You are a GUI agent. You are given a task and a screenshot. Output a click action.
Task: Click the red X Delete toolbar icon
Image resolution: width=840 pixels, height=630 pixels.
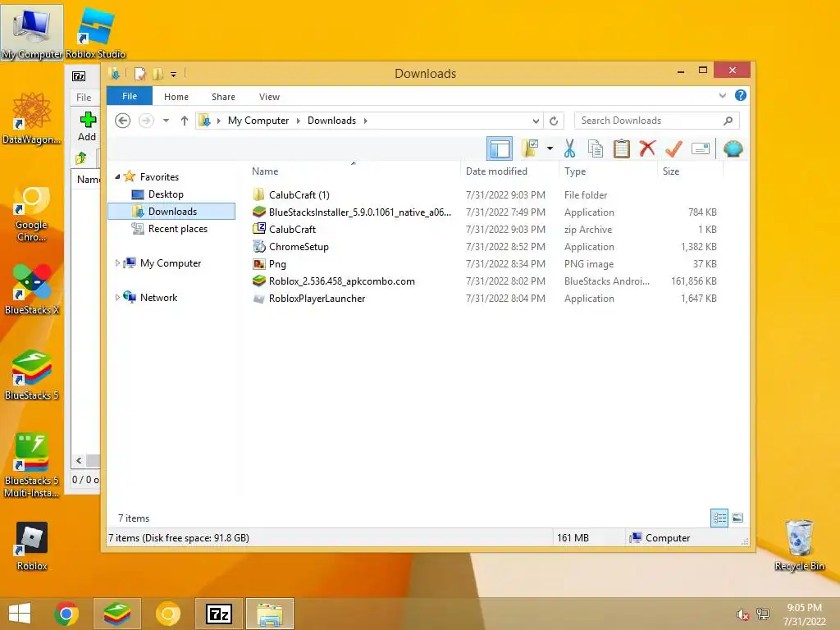tap(647, 148)
